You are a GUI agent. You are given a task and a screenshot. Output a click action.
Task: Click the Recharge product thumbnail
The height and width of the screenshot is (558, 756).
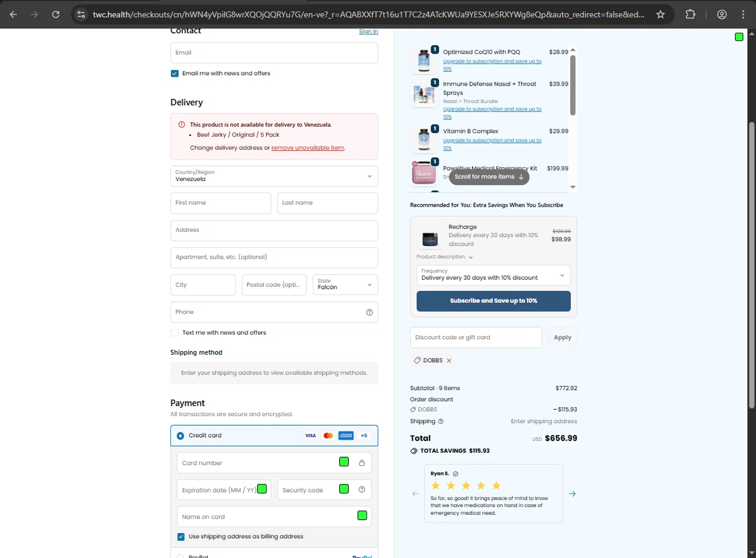coord(430,236)
